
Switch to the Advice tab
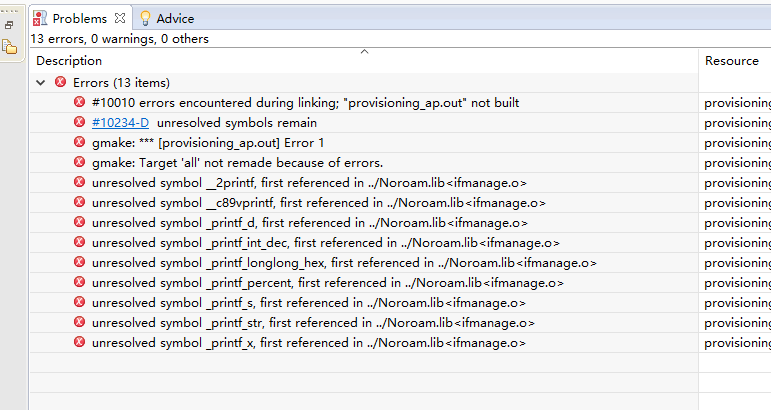(175, 18)
